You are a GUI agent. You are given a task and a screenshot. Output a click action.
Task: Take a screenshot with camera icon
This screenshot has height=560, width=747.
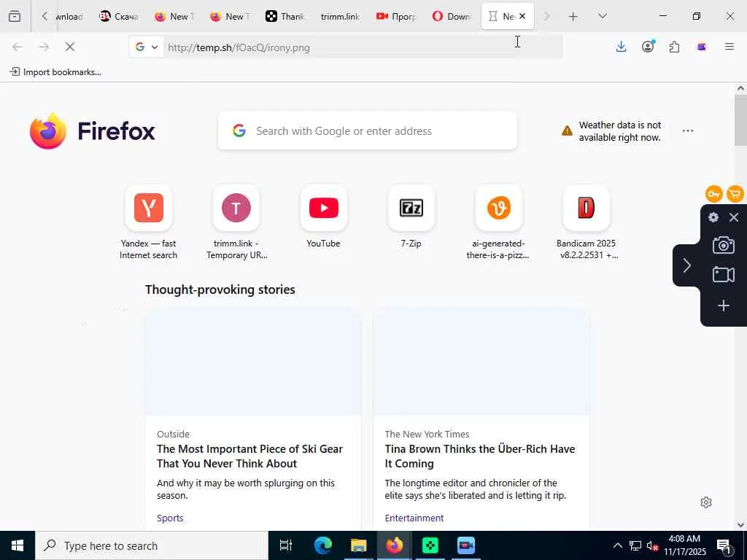tap(723, 245)
